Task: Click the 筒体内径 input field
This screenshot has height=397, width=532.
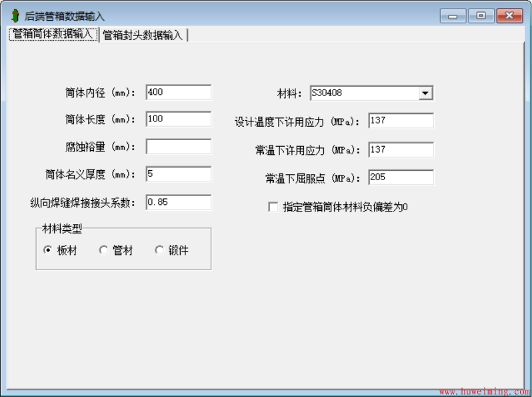Action: tap(179, 92)
